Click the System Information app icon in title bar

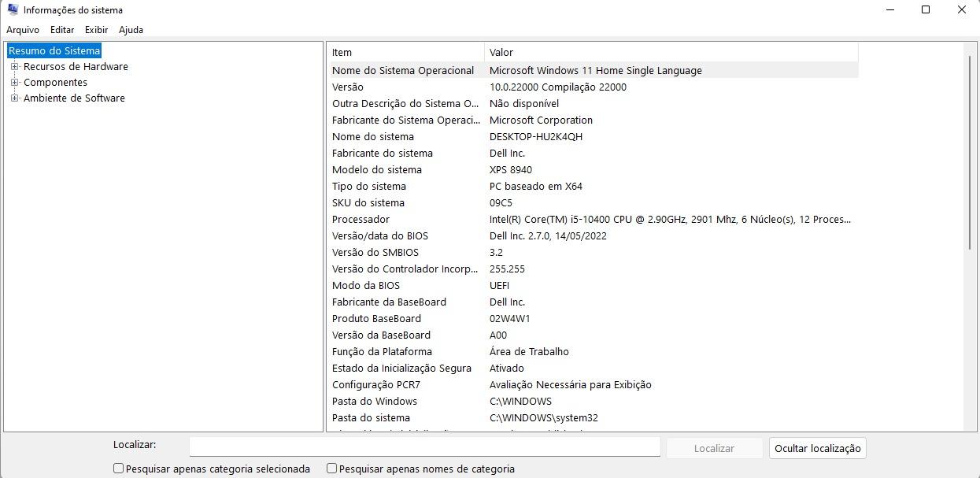click(13, 10)
